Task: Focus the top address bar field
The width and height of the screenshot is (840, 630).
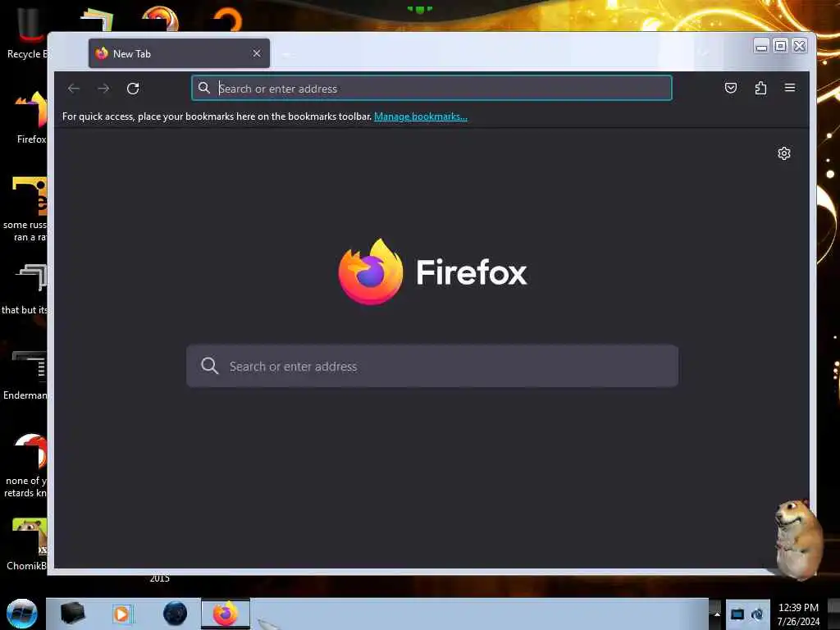Action: click(x=431, y=89)
